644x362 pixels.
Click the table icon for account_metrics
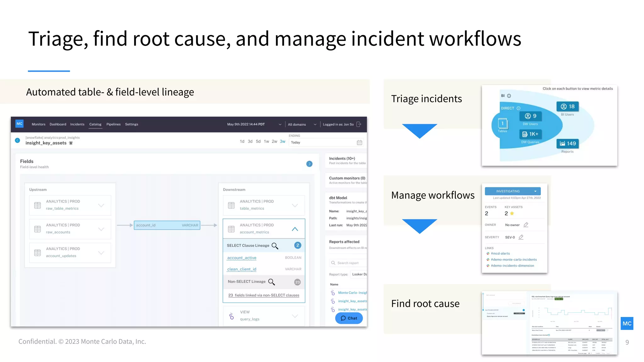231,229
